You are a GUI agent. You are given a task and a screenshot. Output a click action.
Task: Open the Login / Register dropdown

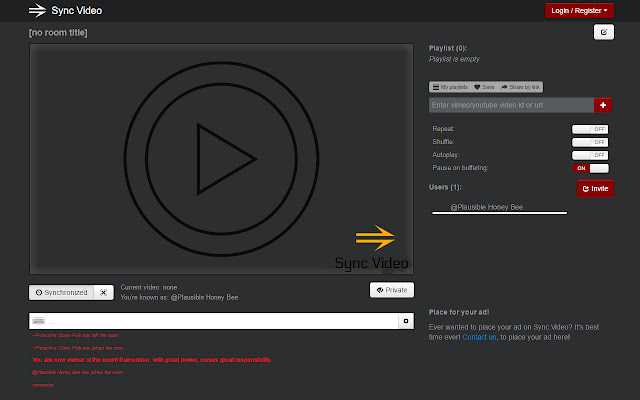coord(579,11)
